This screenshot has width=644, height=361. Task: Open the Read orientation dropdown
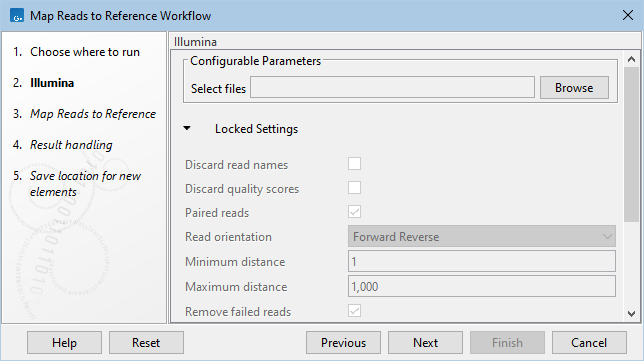pyautogui.click(x=482, y=236)
